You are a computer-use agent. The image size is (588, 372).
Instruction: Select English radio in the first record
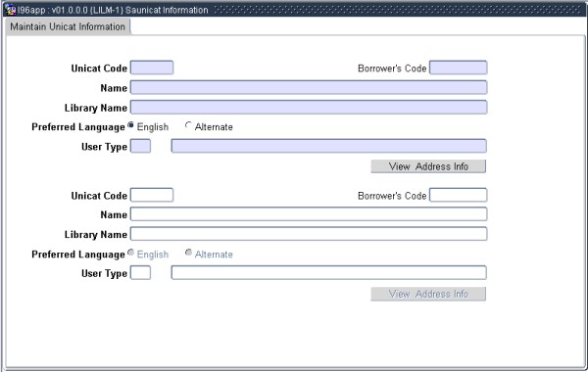pyautogui.click(x=130, y=125)
